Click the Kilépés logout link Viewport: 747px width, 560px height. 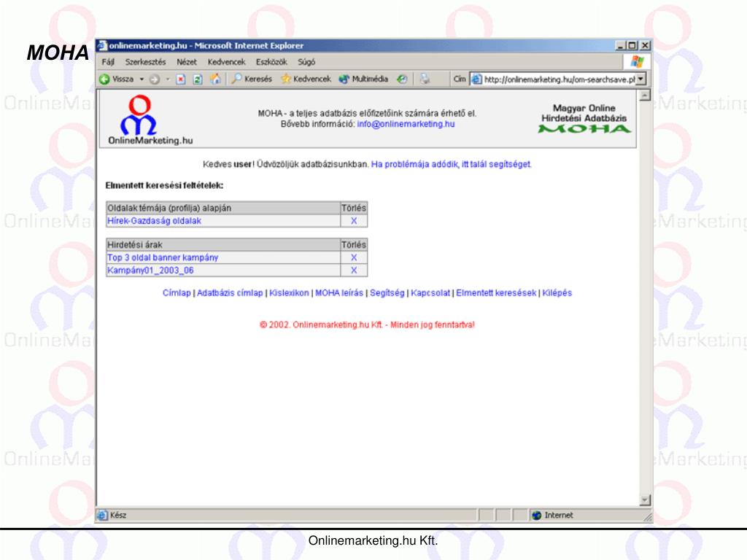(557, 293)
